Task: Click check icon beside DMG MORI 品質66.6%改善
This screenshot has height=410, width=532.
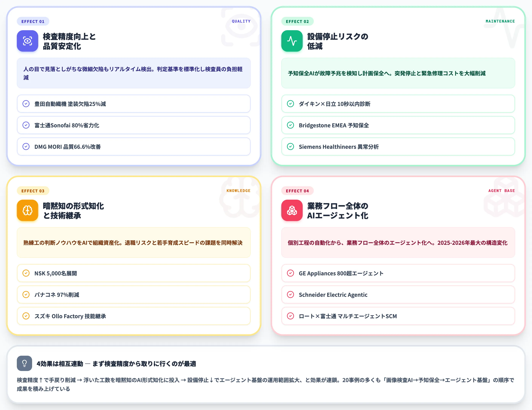Action: tap(26, 146)
